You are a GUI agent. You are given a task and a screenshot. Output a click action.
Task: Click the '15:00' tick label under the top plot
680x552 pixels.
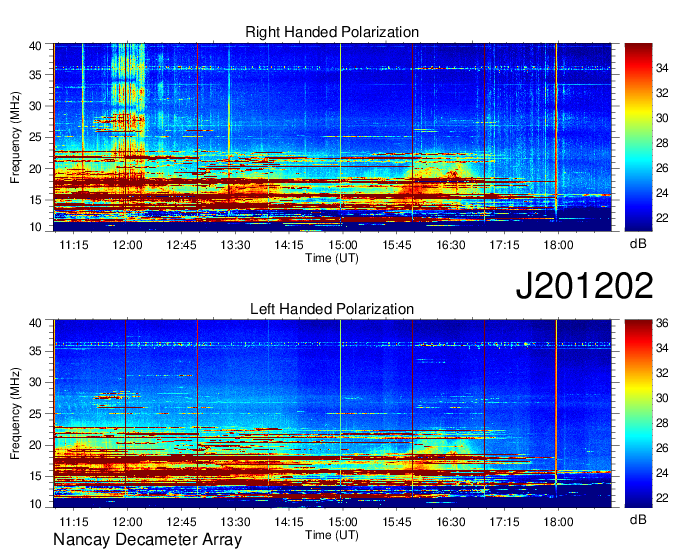pos(343,245)
